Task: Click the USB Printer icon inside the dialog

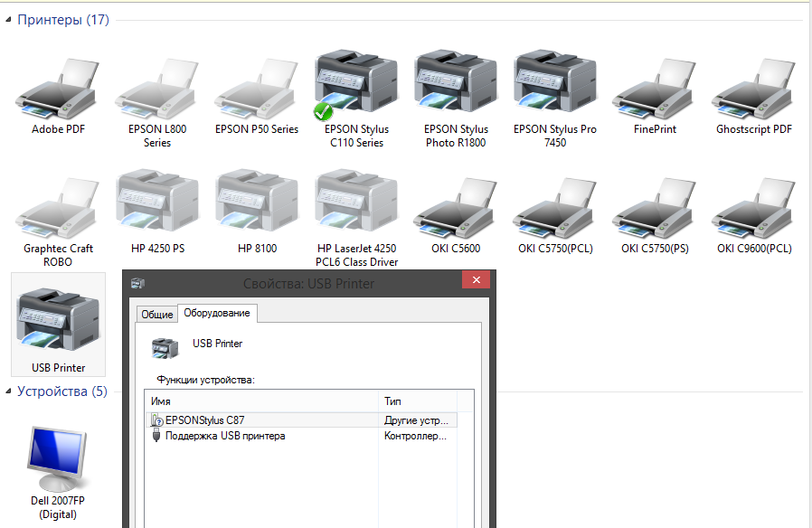Action: 165,348
